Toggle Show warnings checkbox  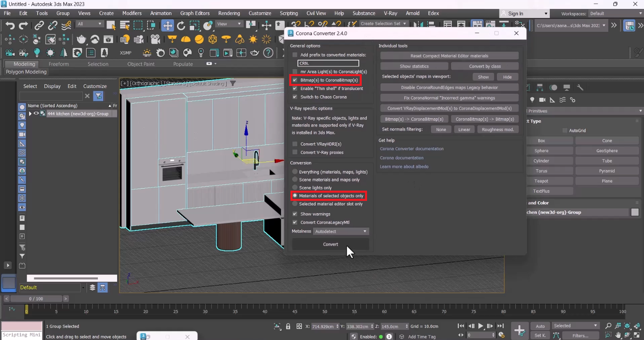295,214
